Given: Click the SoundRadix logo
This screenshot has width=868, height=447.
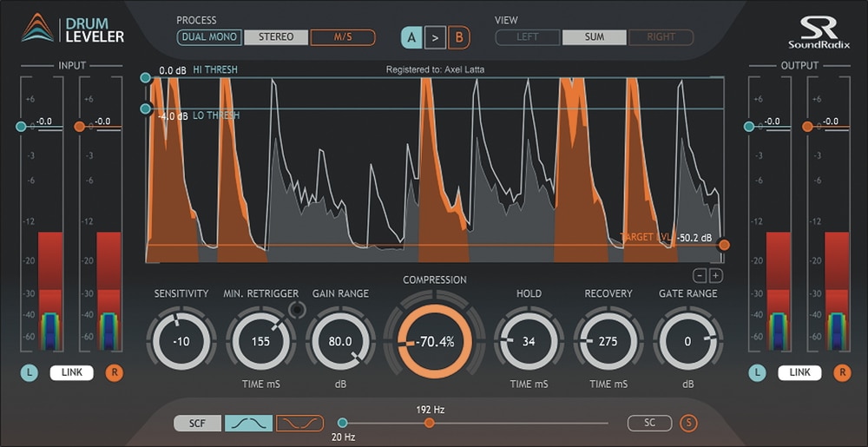Looking at the screenshot, I should point(819,32).
